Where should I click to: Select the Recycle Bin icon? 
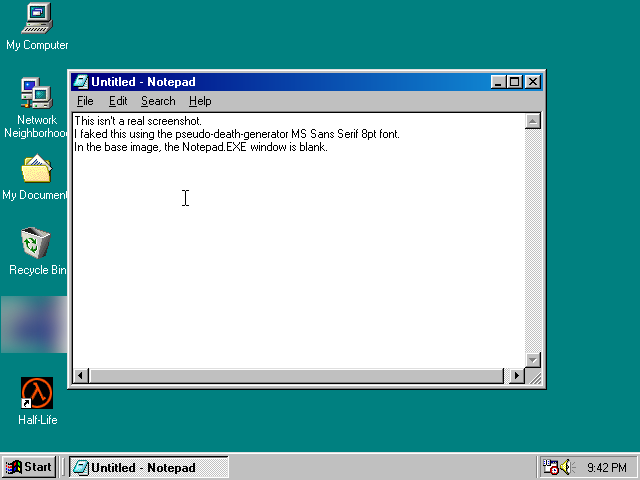37,243
